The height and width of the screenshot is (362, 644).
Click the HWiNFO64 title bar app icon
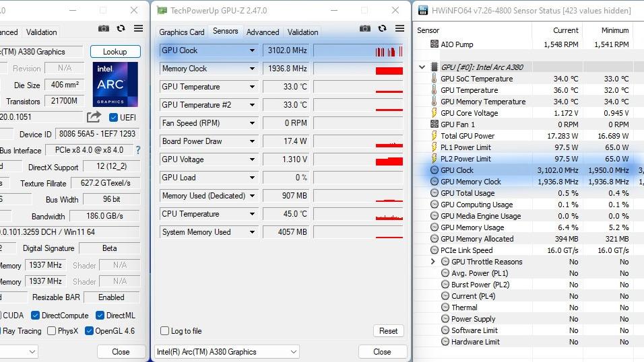pos(423,10)
